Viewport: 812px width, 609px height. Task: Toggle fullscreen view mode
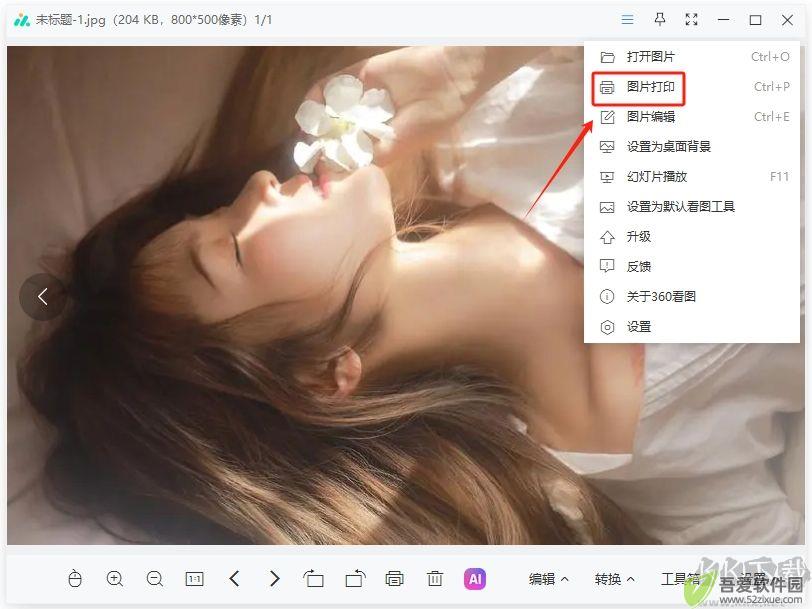(691, 20)
